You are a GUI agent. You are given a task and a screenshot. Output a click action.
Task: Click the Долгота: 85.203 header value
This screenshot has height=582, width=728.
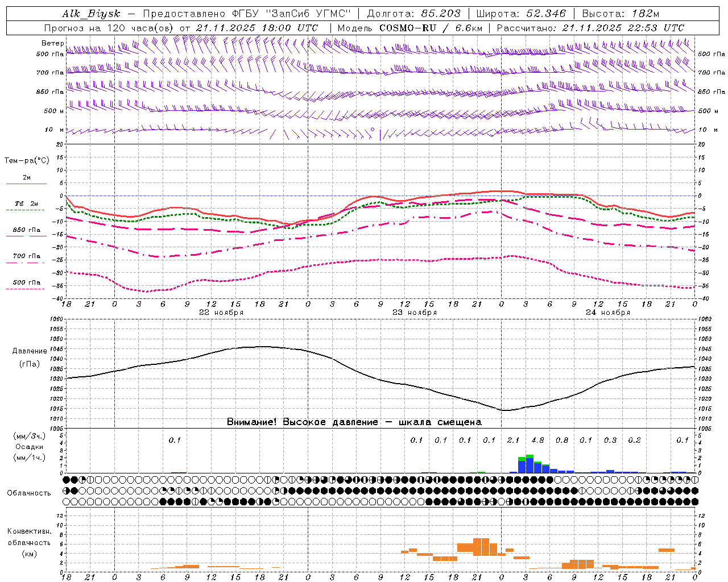413,14
